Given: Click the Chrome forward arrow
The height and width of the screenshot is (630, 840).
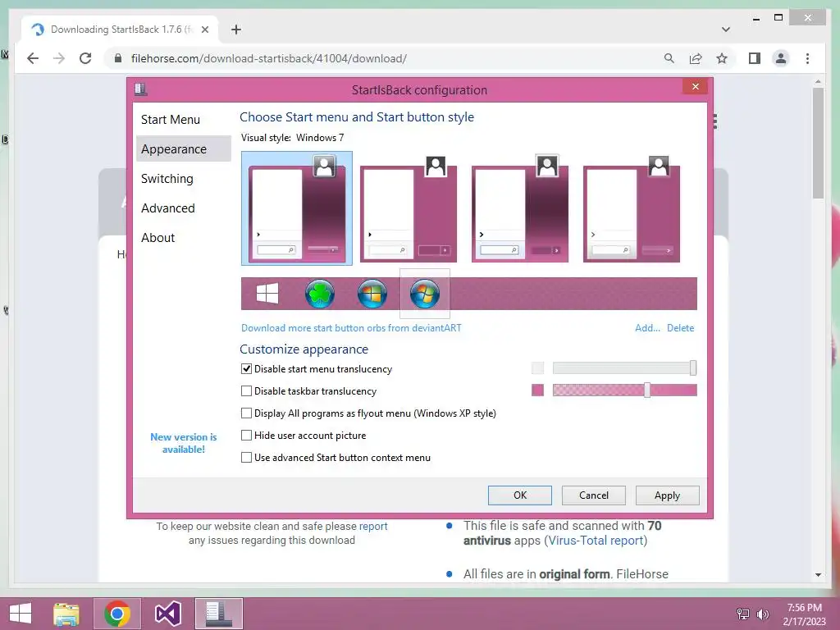Looking at the screenshot, I should click(x=59, y=58).
